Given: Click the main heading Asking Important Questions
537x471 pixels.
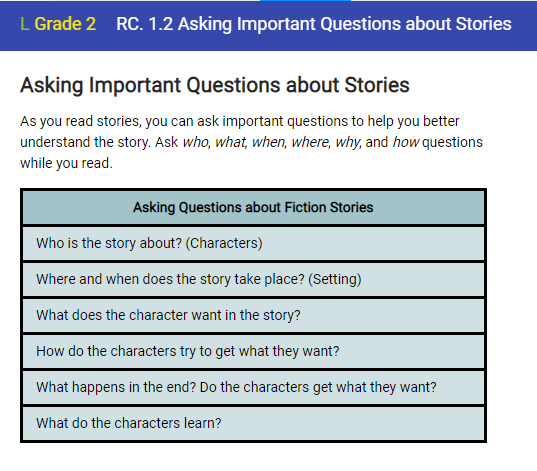Looking at the screenshot, I should pos(215,85).
